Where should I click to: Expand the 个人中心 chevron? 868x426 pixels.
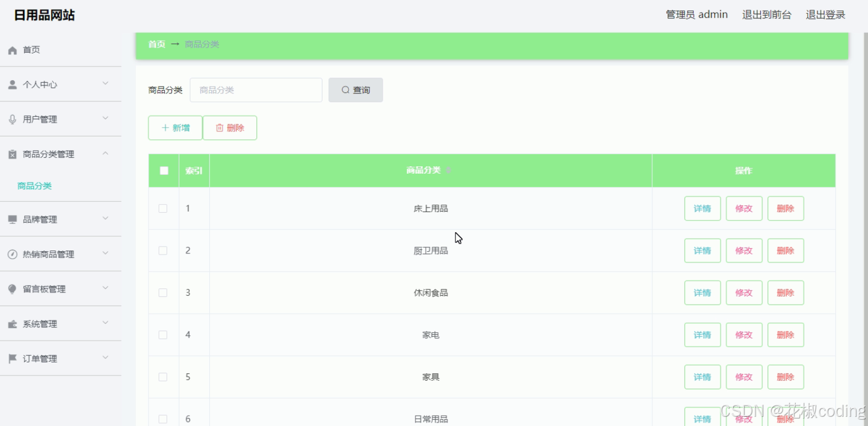tap(106, 84)
